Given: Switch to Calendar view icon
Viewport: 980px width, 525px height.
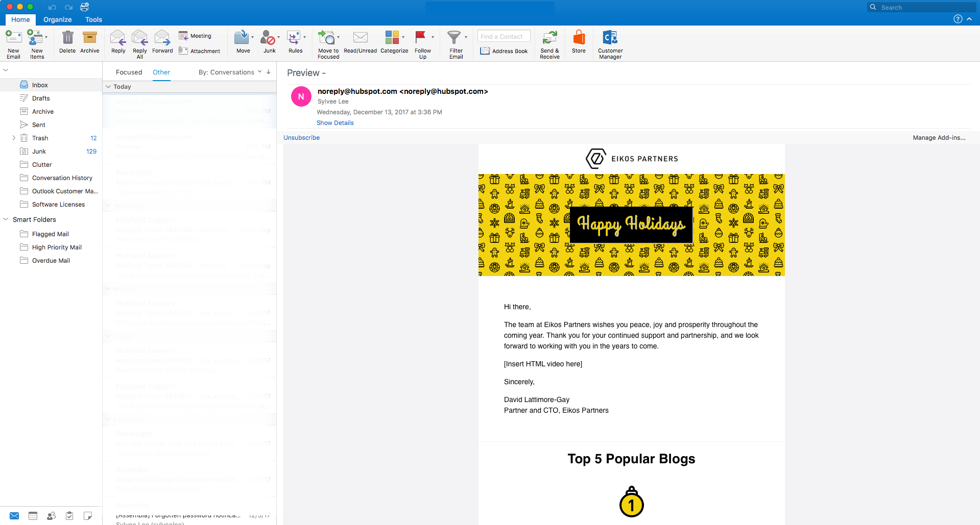Looking at the screenshot, I should pos(33,516).
